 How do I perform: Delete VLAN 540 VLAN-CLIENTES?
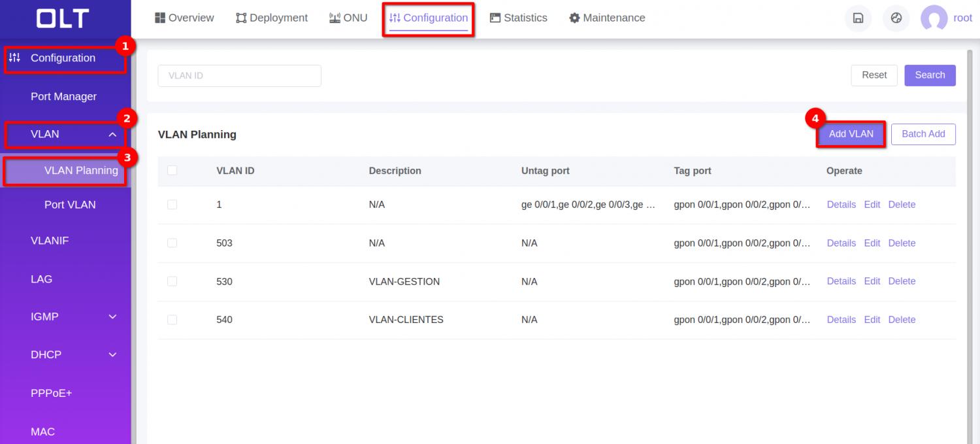pyautogui.click(x=902, y=320)
